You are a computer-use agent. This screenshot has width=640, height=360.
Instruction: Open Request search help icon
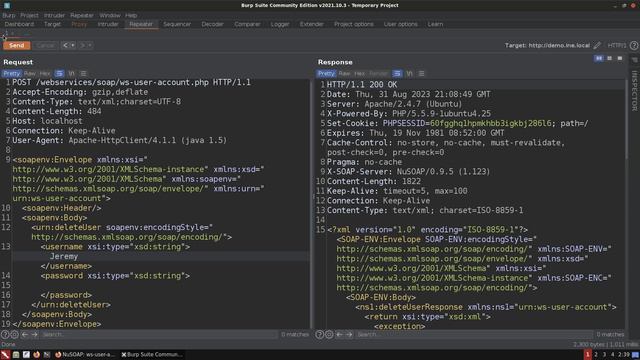pos(5,335)
